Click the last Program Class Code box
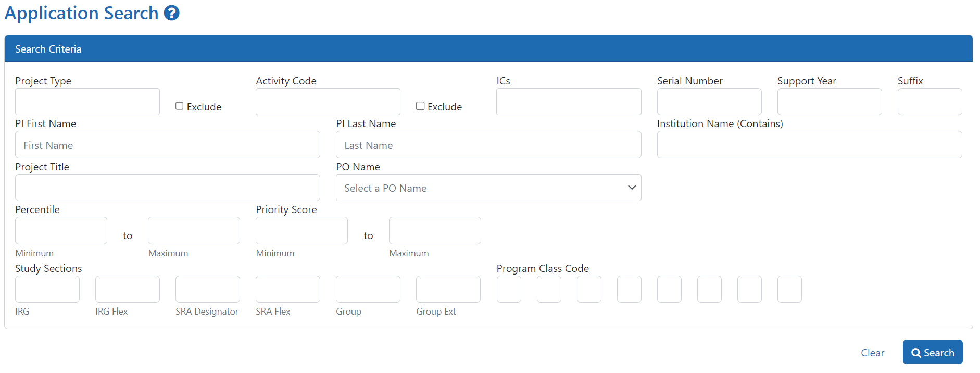 click(789, 289)
